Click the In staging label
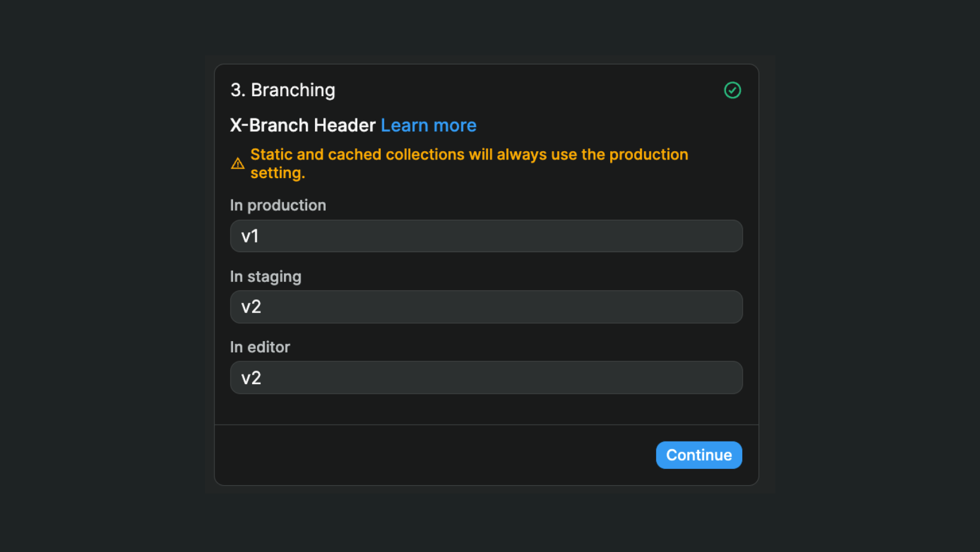980x552 pixels. click(x=265, y=276)
